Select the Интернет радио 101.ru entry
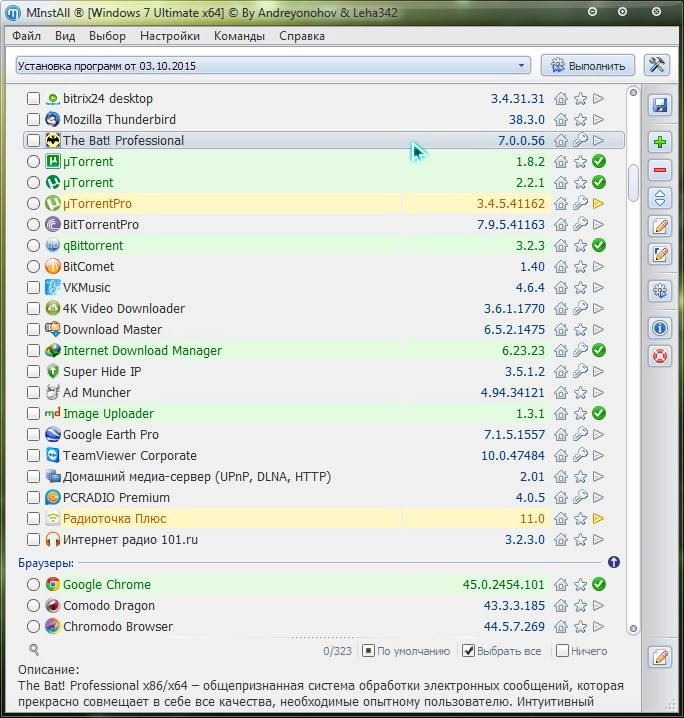 323,539
